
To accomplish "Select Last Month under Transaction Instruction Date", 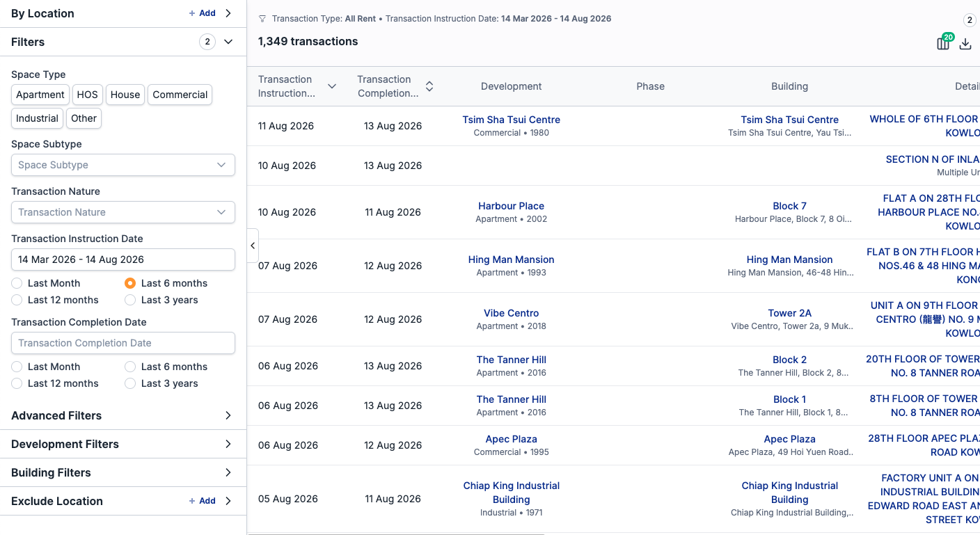I will 46,283.
